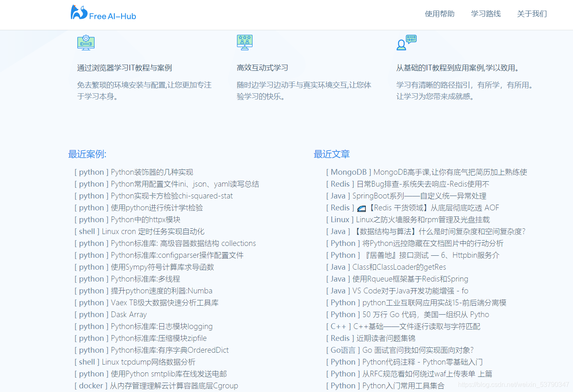
Task: Open the Dask Array case link
Action: pyautogui.click(x=111, y=314)
